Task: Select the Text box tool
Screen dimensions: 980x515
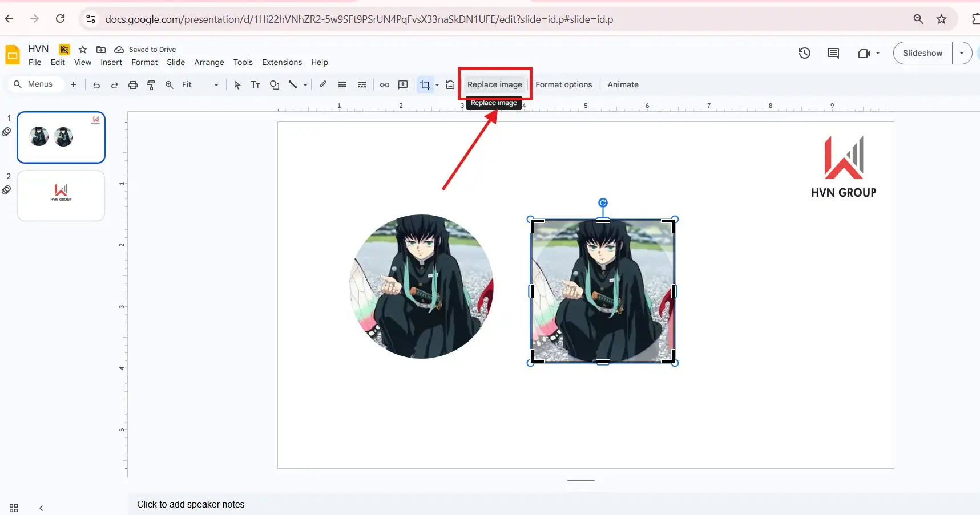Action: click(x=255, y=85)
